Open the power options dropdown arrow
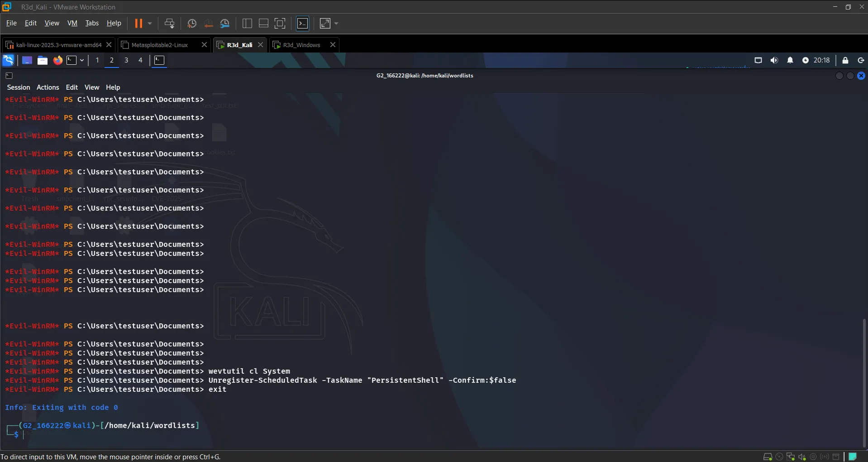 tap(150, 23)
